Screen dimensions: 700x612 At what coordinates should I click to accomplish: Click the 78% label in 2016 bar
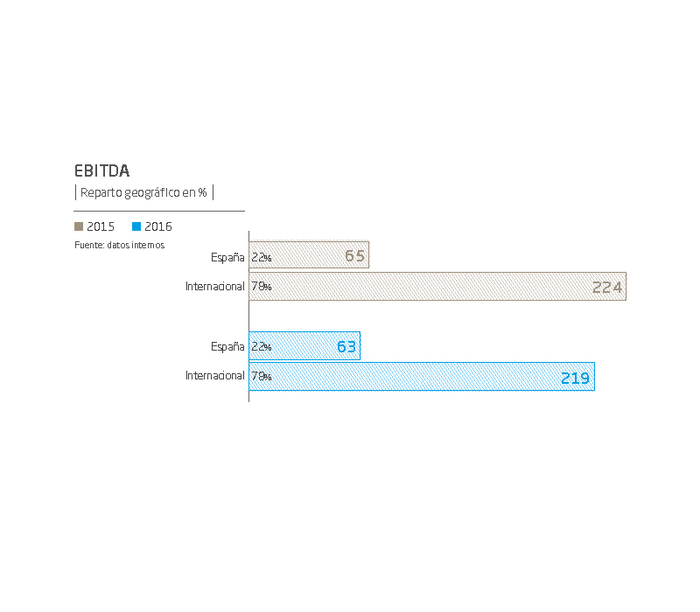(261, 376)
